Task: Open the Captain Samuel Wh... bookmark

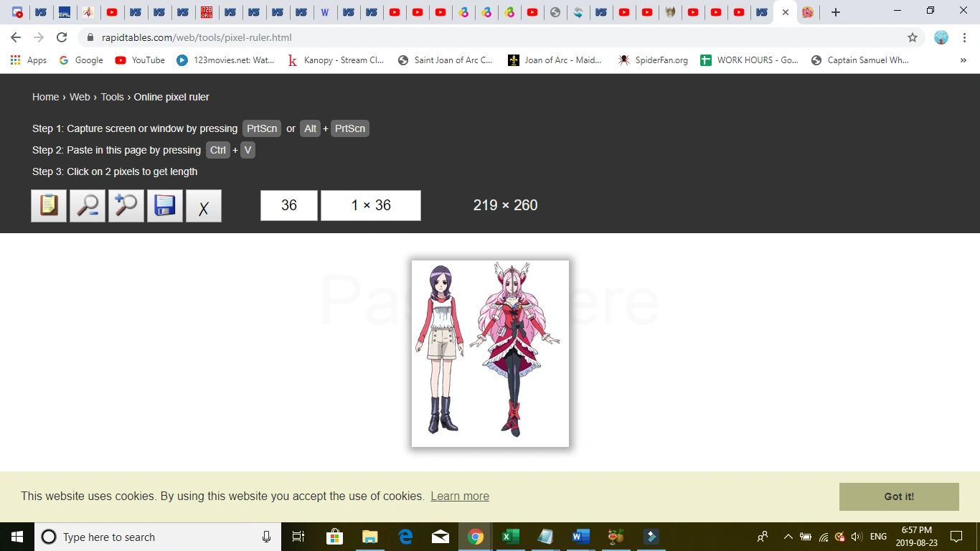Action: (x=860, y=60)
